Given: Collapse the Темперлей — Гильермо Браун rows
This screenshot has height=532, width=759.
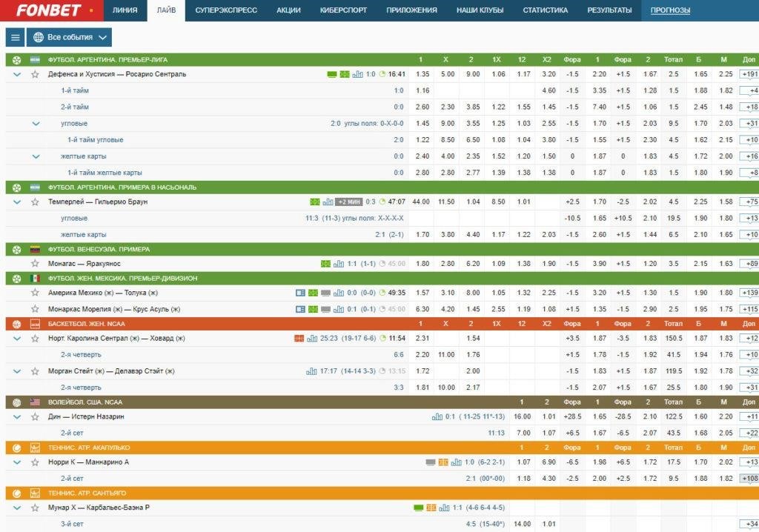Looking at the screenshot, I should [17, 202].
